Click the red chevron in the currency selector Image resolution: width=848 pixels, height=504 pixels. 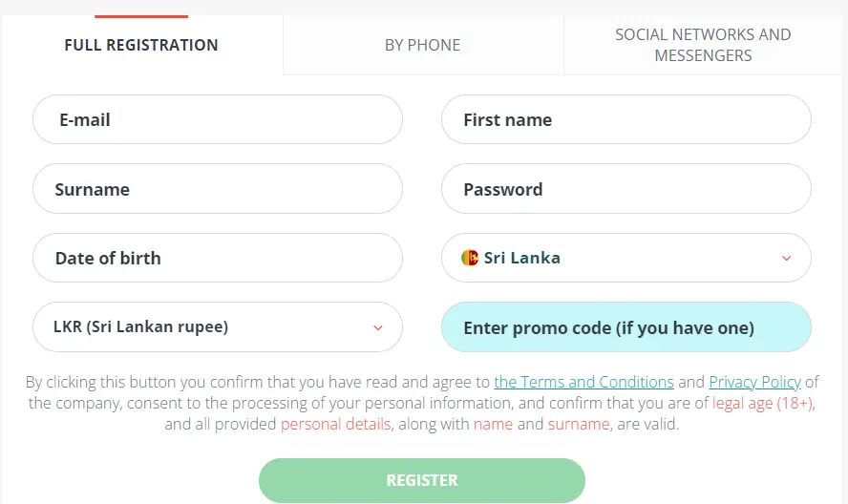[x=377, y=327]
